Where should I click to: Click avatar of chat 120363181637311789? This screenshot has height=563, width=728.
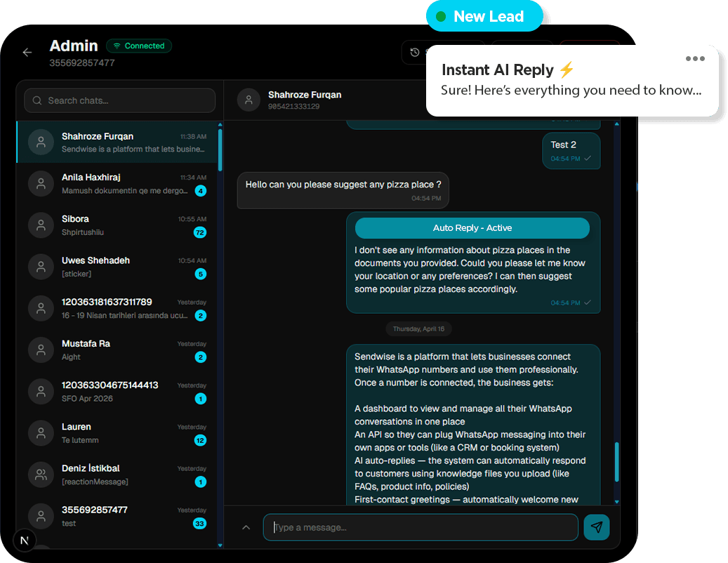(41, 308)
